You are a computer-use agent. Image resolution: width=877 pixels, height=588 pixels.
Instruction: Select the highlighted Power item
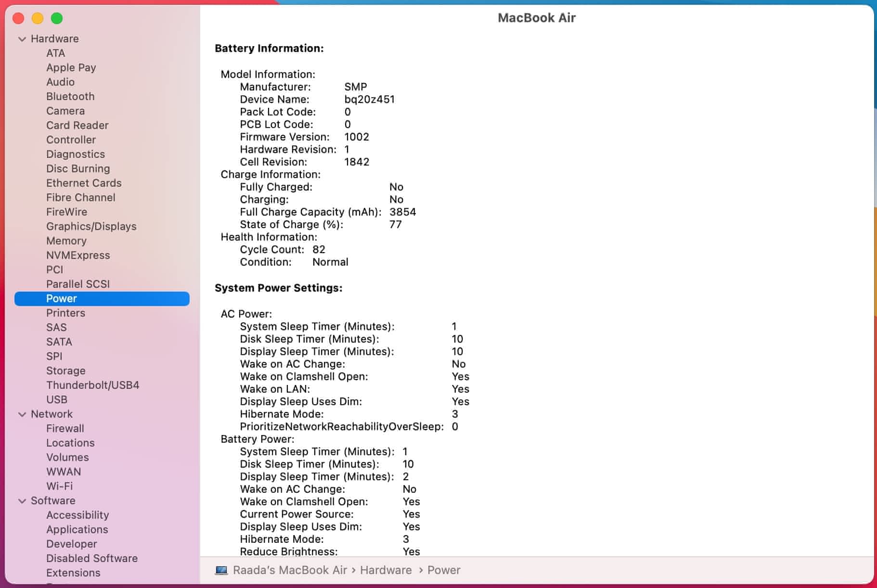point(102,298)
